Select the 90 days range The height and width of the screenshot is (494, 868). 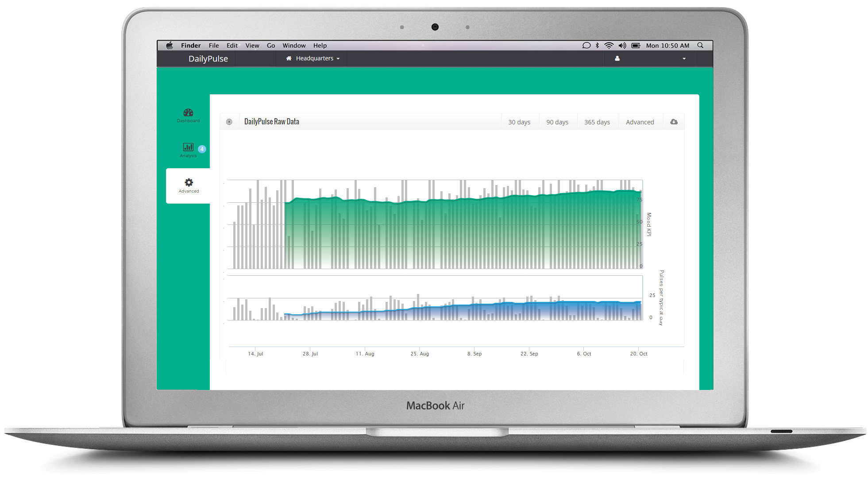(x=557, y=122)
